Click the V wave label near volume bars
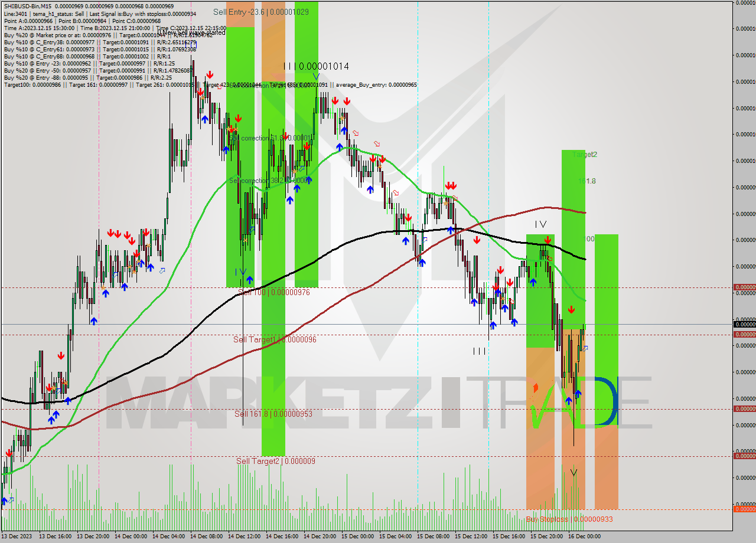The height and width of the screenshot is (543, 756). click(573, 472)
